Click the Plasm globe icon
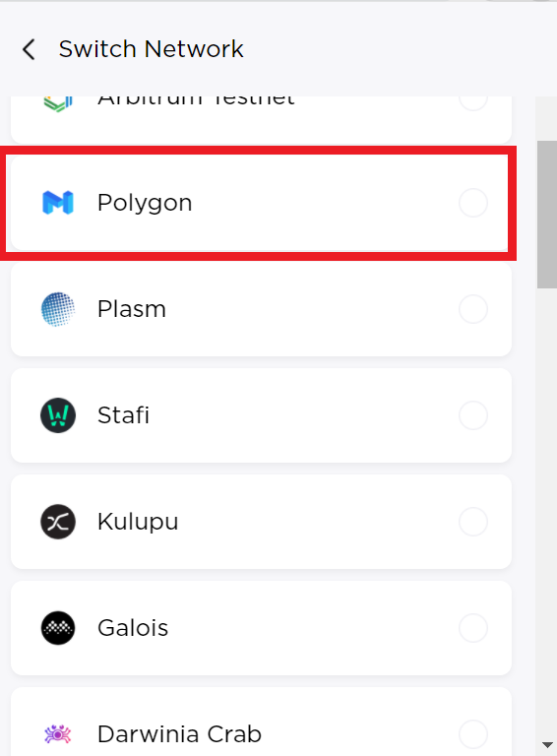The height and width of the screenshot is (756, 557). click(58, 309)
